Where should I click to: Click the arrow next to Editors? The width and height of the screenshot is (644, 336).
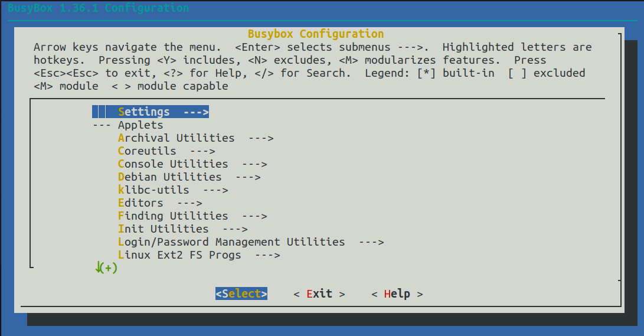pyautogui.click(x=189, y=203)
